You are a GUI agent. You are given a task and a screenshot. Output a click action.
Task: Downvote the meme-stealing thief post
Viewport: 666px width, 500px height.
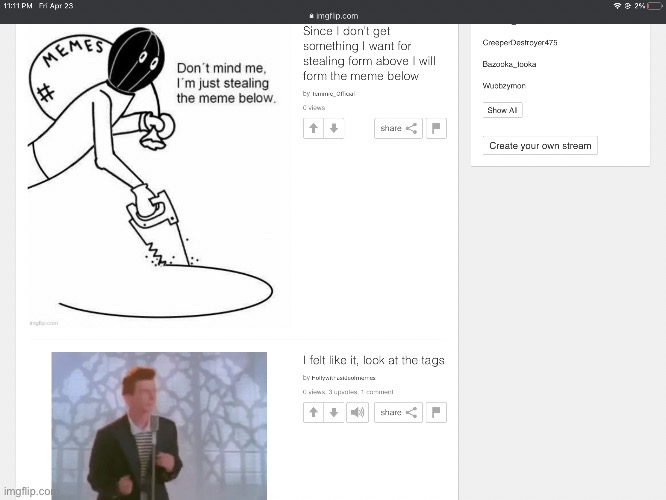coord(334,128)
